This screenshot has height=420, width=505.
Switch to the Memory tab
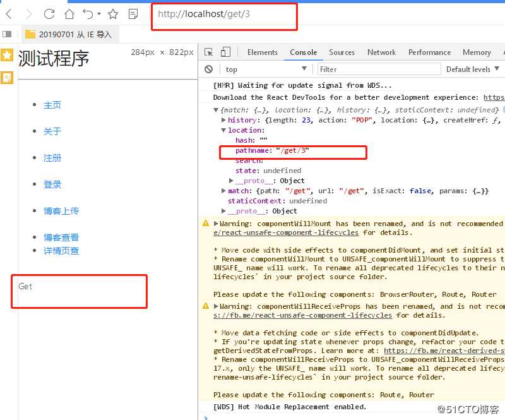pos(477,52)
